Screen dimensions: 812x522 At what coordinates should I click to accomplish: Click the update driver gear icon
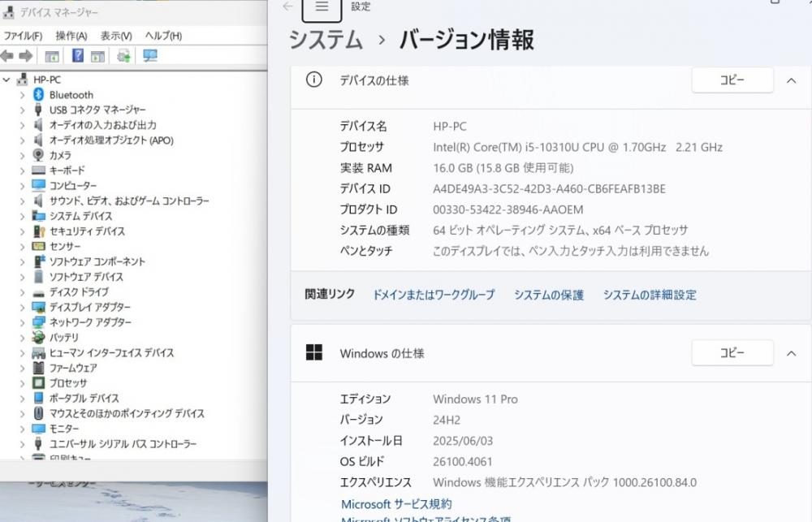click(123, 56)
